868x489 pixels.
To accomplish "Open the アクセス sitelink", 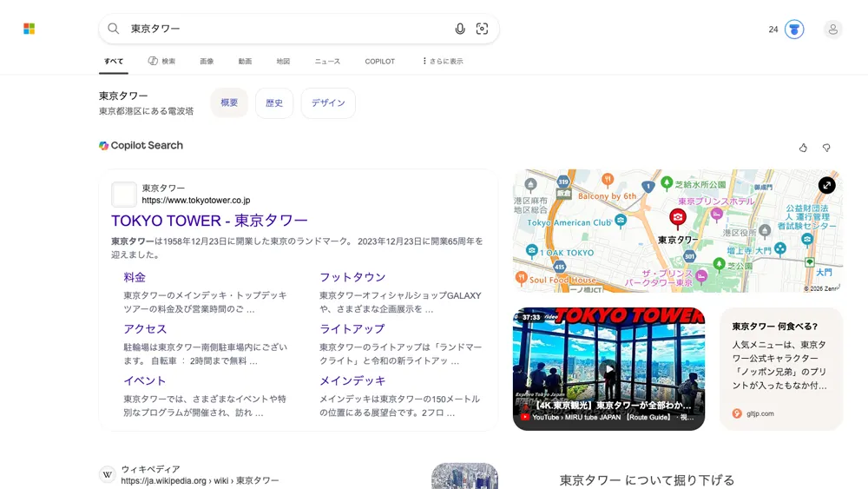I will [x=145, y=329].
